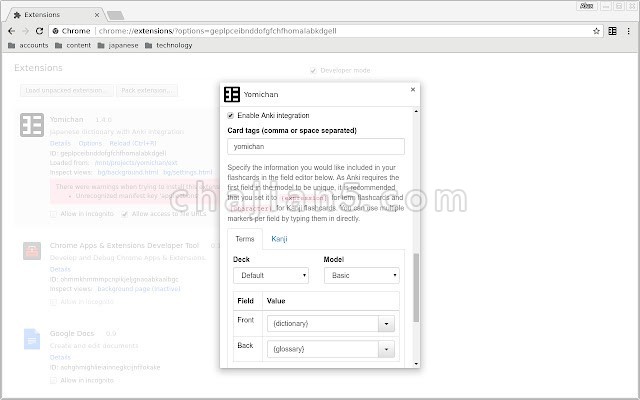
Task: Switch to the Kanji tab
Action: pos(279,239)
